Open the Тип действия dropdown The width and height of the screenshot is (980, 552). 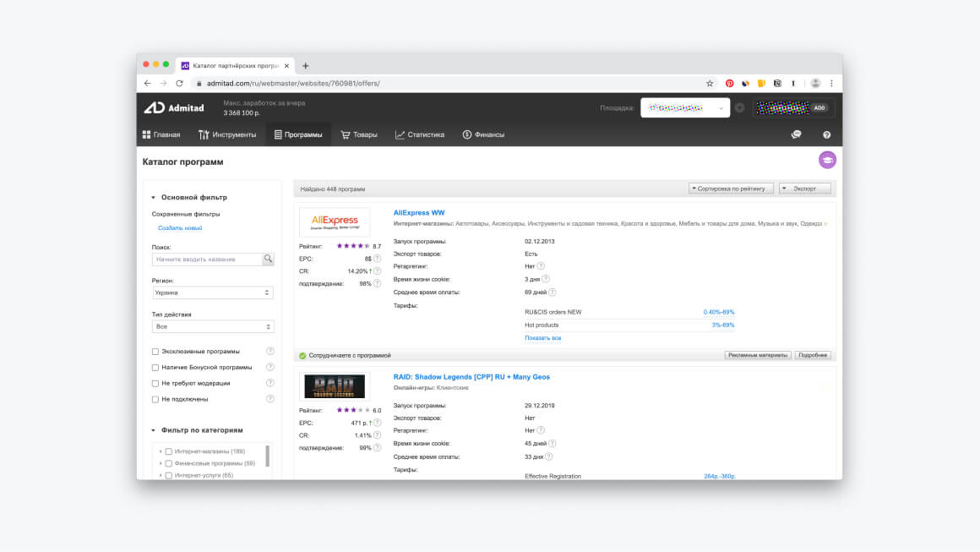pyautogui.click(x=213, y=326)
